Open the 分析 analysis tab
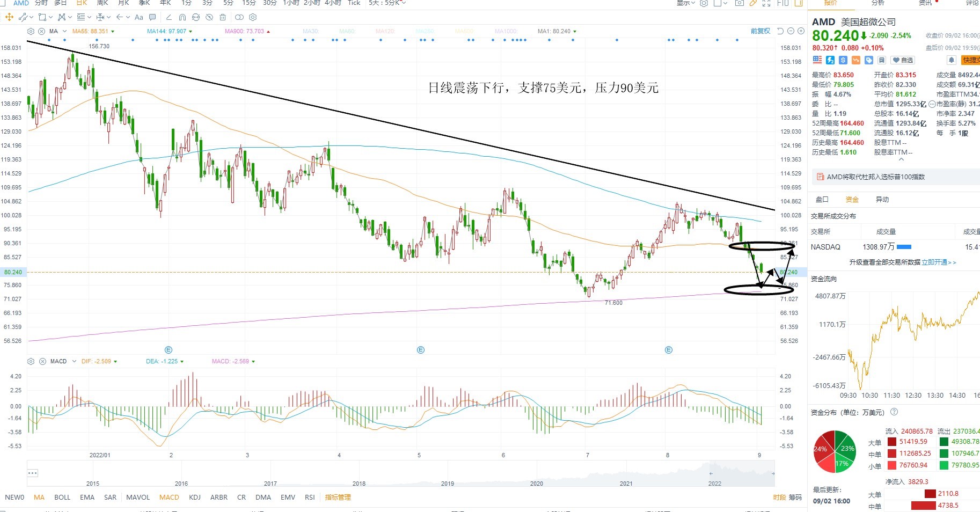This screenshot has height=512, width=980. click(878, 3)
